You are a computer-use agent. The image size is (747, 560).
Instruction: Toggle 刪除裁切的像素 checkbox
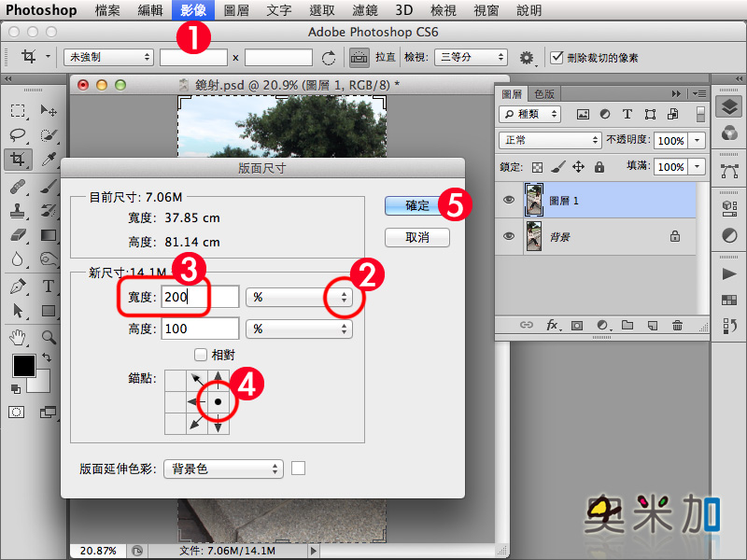point(557,58)
